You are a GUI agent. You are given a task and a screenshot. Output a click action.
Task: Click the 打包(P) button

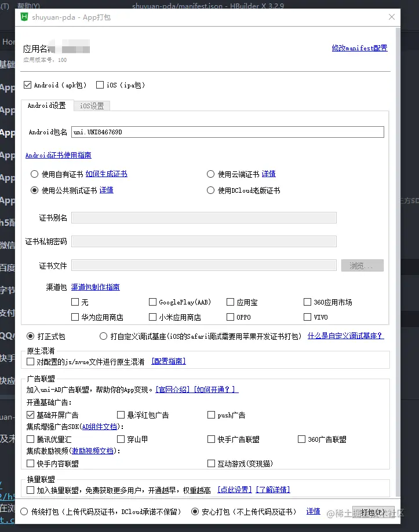[373, 512]
